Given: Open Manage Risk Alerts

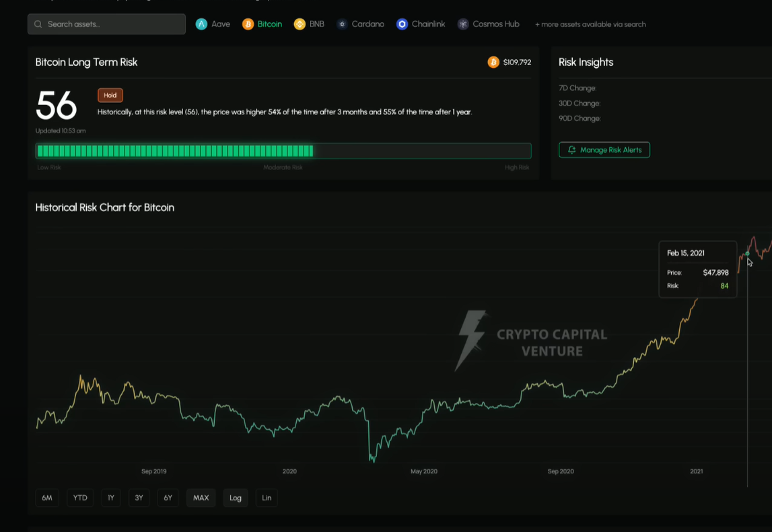Looking at the screenshot, I should (604, 150).
